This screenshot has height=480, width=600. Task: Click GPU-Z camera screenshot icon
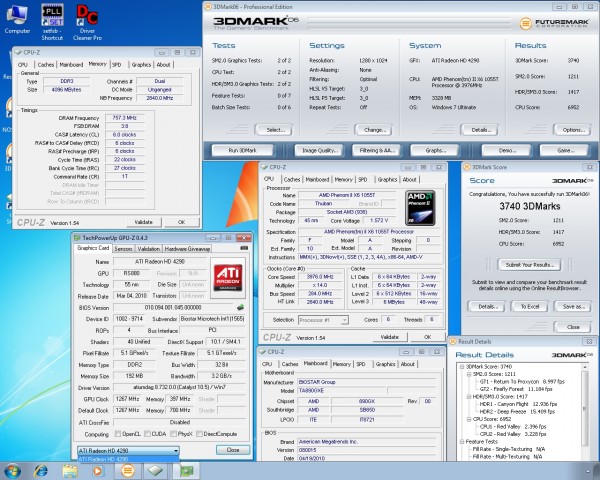(243, 248)
